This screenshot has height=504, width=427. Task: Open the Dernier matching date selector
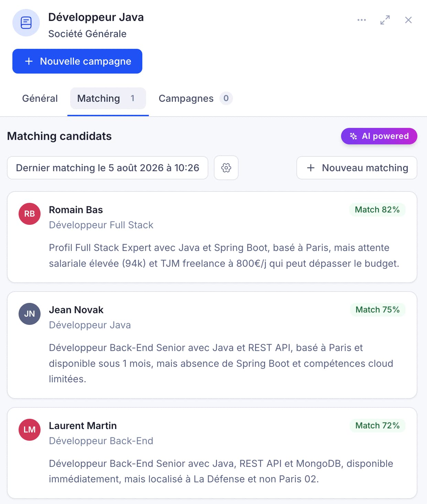click(x=108, y=168)
